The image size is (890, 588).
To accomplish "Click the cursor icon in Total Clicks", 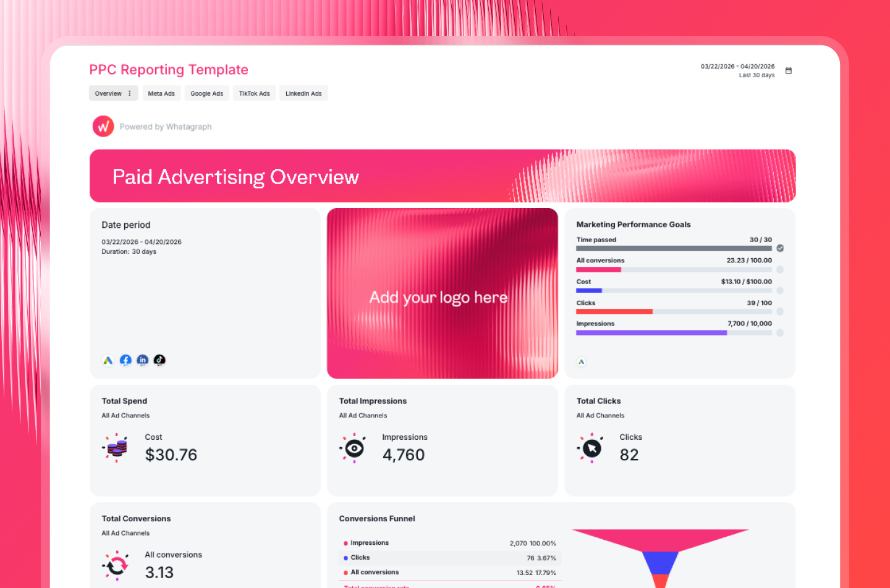I will pyautogui.click(x=591, y=448).
